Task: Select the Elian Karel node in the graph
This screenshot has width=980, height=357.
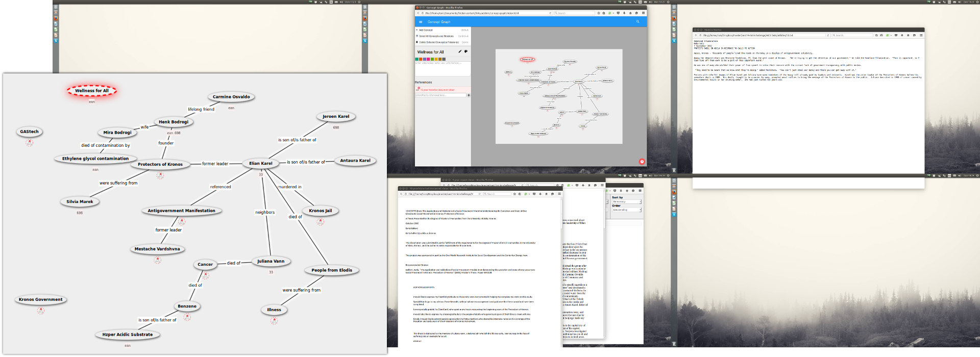Action: click(x=260, y=164)
